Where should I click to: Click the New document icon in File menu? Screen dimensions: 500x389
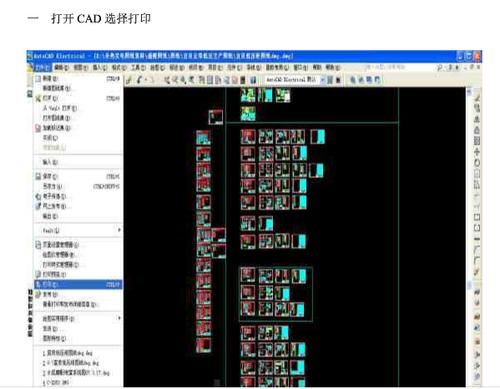[x=38, y=79]
